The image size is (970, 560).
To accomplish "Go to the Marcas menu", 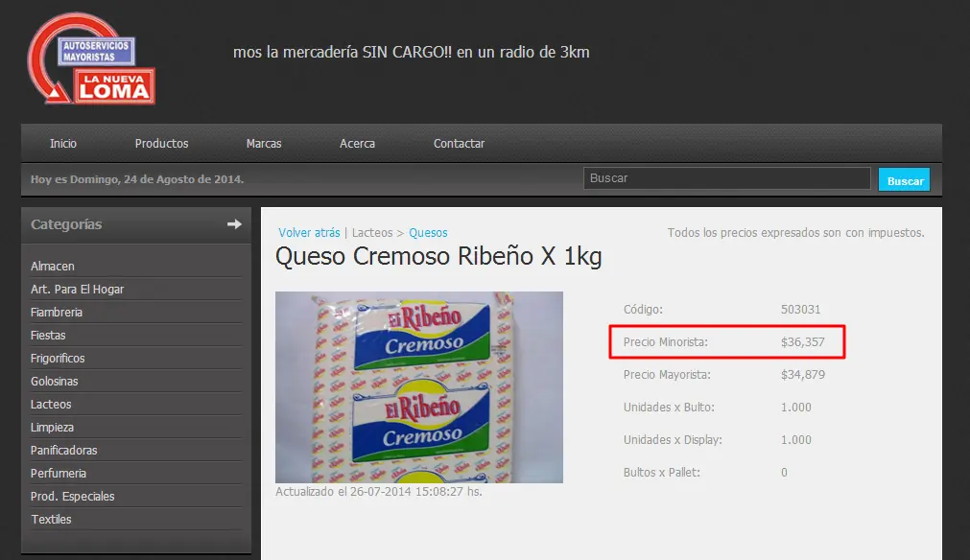I will tap(264, 144).
